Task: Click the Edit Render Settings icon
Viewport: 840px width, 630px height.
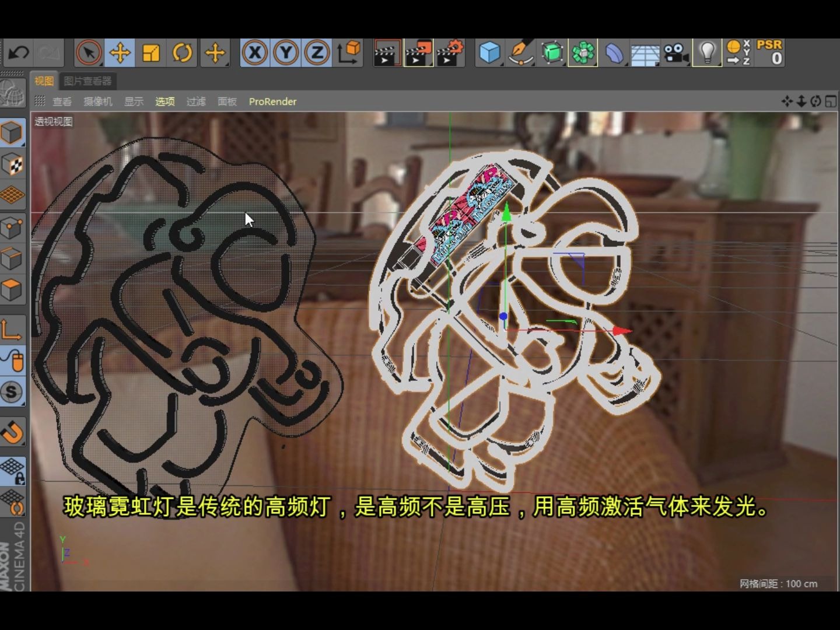Action: [x=450, y=52]
